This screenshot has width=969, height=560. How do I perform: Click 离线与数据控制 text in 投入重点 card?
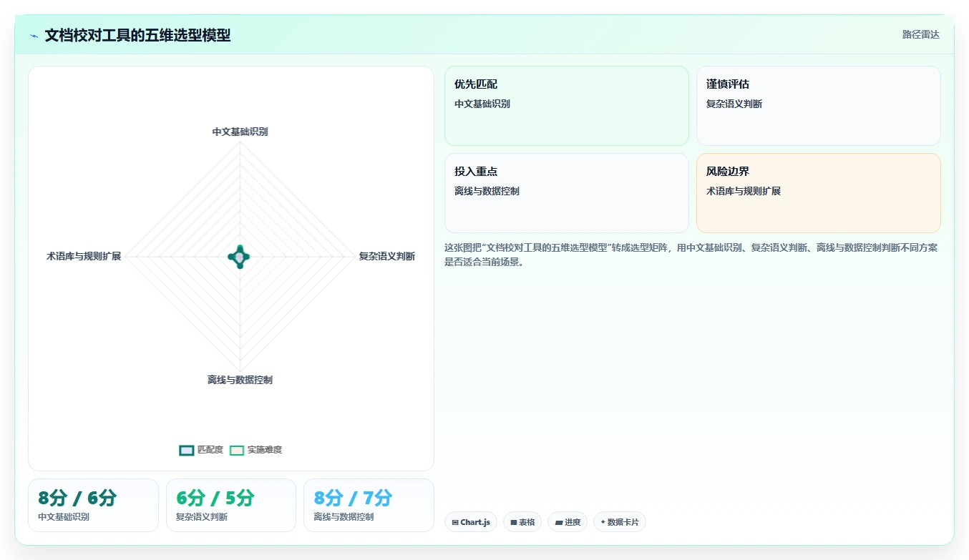(x=487, y=191)
